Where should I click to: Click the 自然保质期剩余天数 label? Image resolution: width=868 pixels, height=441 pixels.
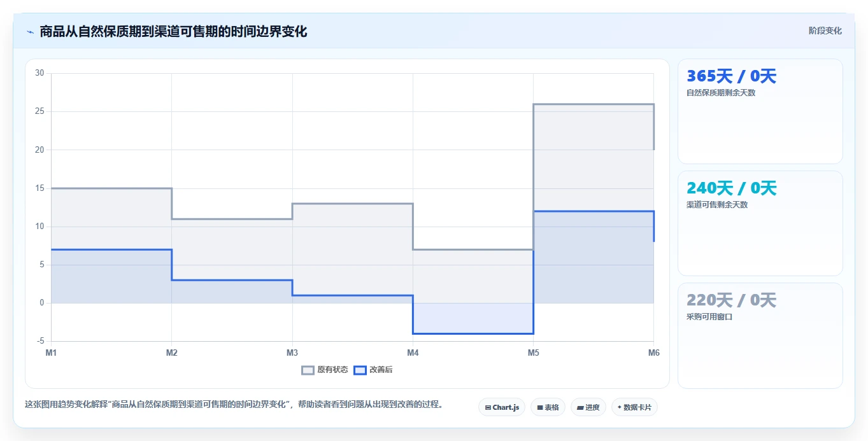tap(721, 93)
